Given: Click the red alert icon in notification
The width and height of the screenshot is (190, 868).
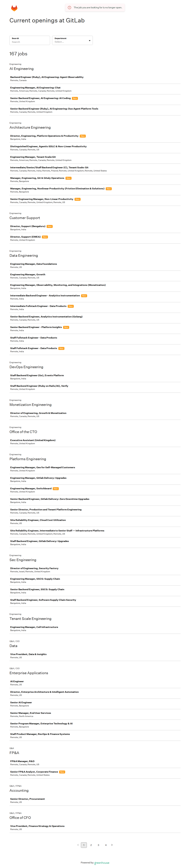Looking at the screenshot, I should 69,7.
